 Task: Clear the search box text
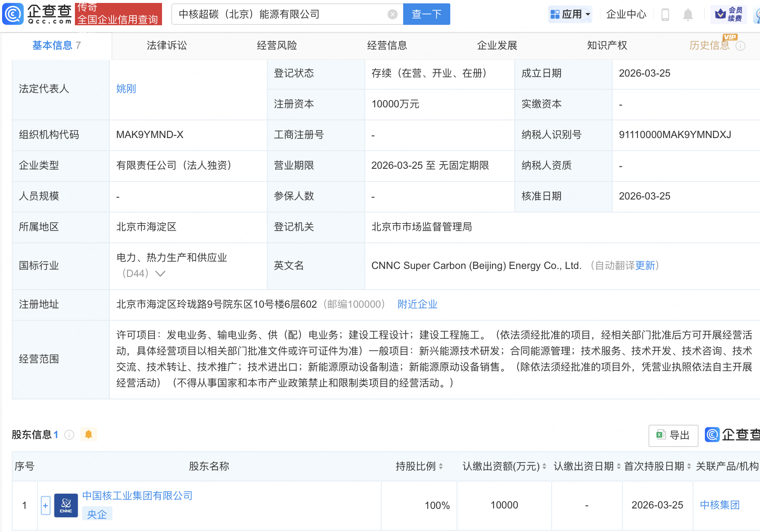coord(392,14)
